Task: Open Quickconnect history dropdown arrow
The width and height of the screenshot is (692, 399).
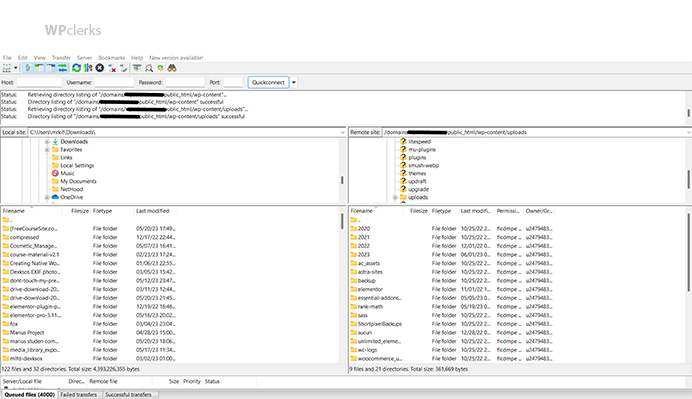Action: pos(294,83)
